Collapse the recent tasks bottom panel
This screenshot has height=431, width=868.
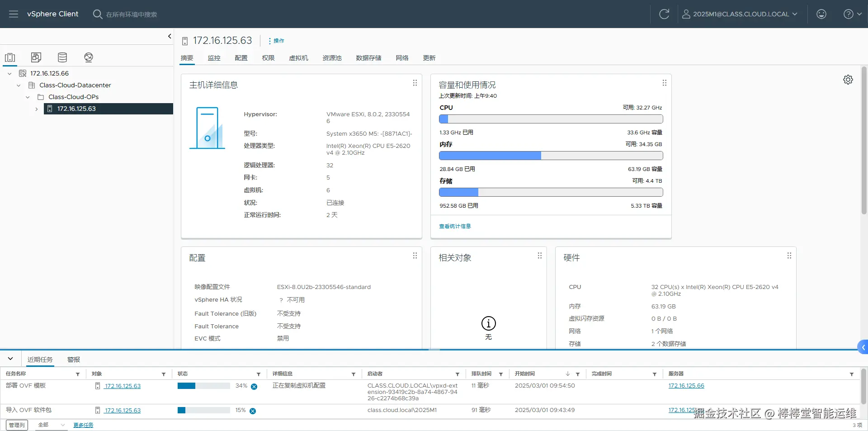(10, 359)
